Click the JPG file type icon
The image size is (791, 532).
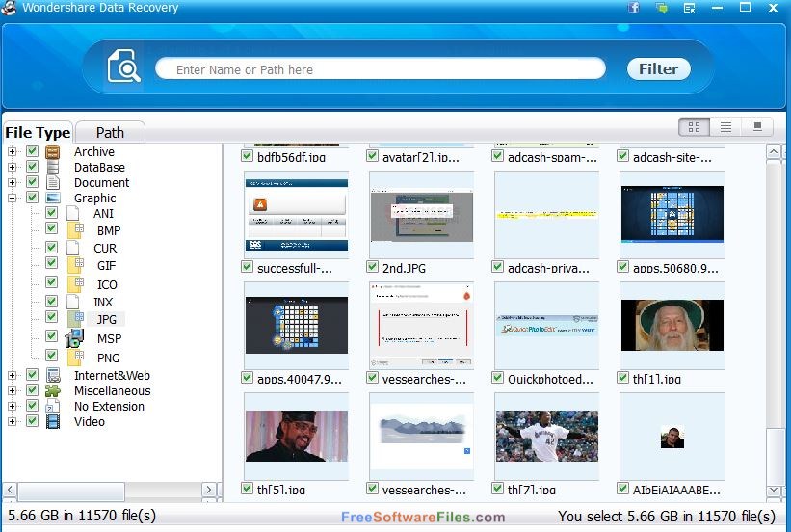tap(76, 318)
